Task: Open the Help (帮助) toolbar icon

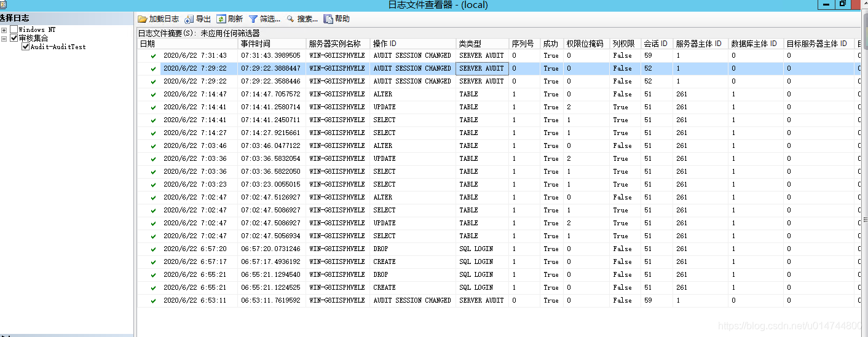Action: point(328,19)
